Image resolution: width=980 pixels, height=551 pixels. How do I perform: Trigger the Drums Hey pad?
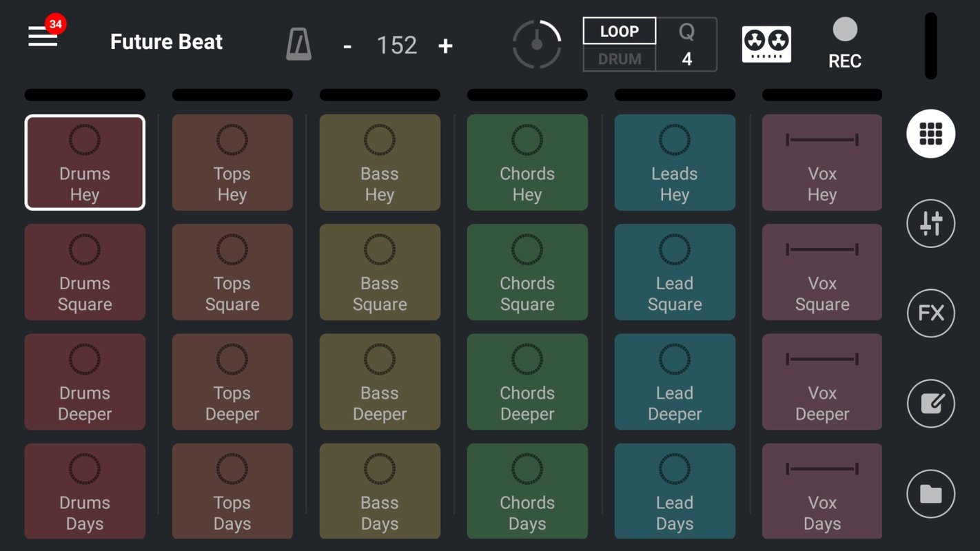85,163
